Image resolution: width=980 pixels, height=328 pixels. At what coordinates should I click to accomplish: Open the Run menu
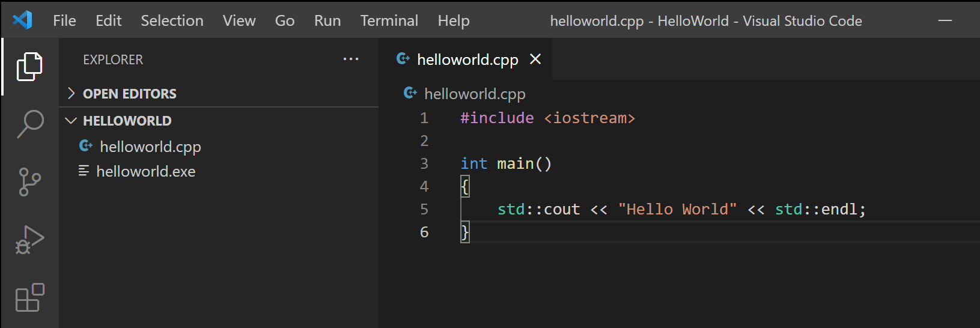[327, 20]
